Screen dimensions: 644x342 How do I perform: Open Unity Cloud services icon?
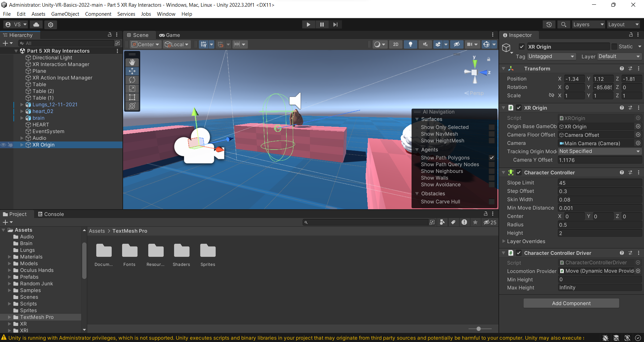click(x=36, y=24)
